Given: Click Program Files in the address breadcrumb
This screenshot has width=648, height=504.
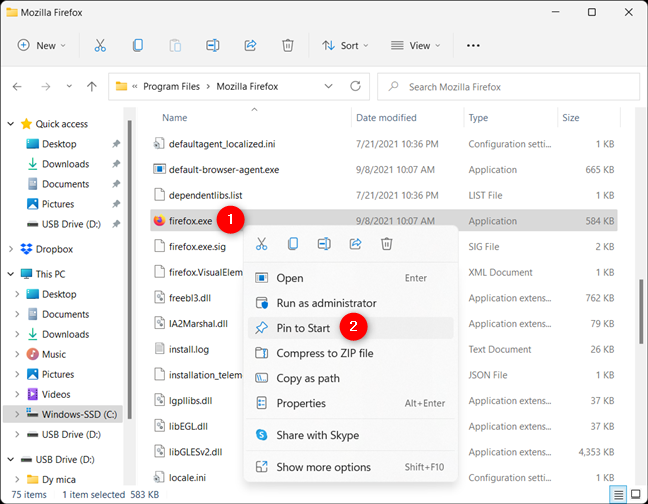Looking at the screenshot, I should 172,86.
